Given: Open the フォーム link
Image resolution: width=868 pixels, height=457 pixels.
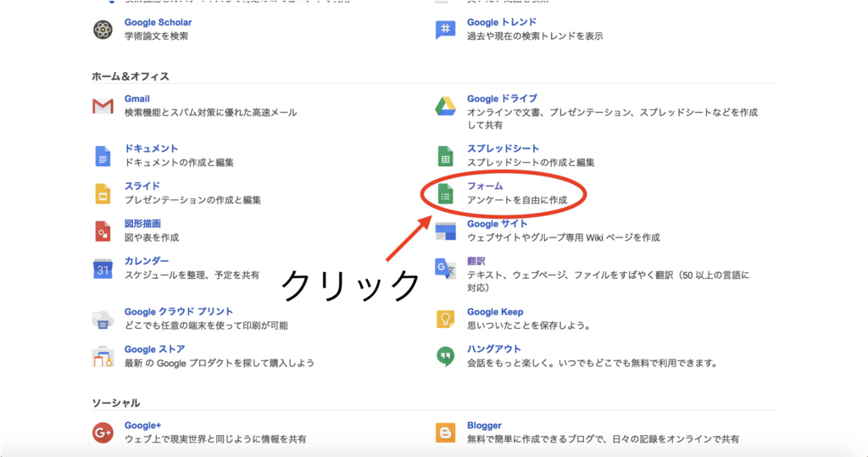Looking at the screenshot, I should pos(484,187).
